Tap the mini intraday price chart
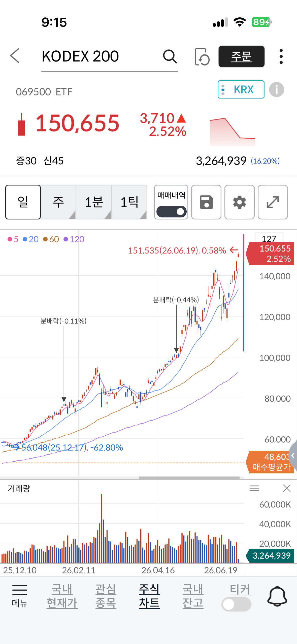This screenshot has height=644, width=297. [x=232, y=132]
